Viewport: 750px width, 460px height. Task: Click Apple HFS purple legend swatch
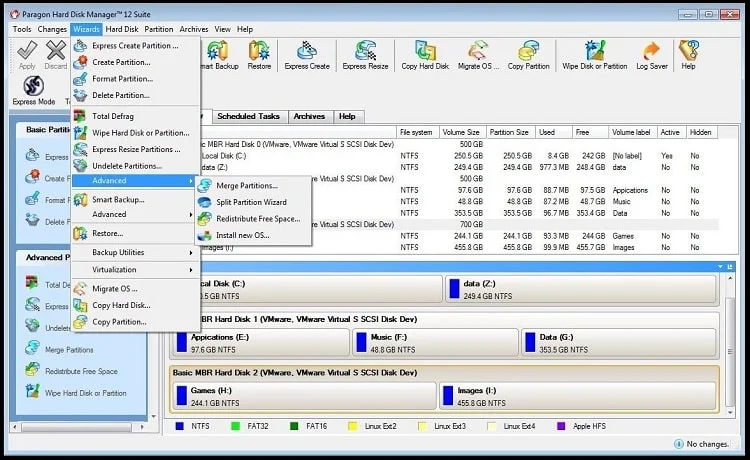561,426
